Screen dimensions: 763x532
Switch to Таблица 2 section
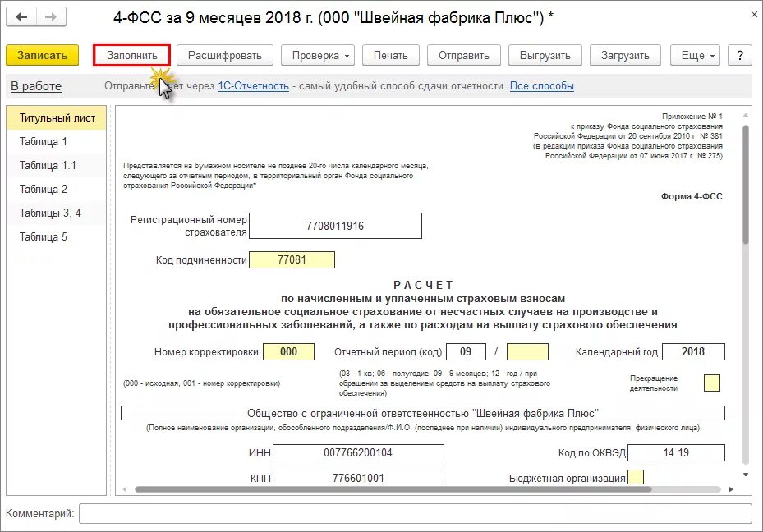tap(57, 189)
